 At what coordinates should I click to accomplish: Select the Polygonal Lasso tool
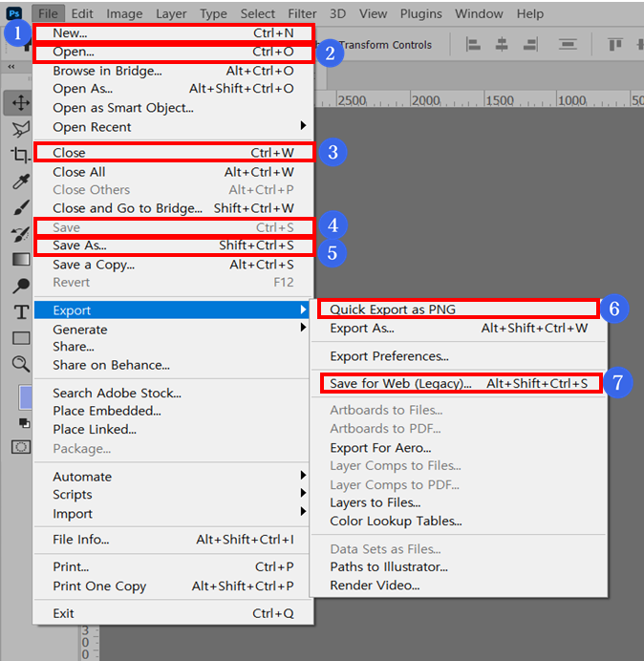[x=20, y=129]
